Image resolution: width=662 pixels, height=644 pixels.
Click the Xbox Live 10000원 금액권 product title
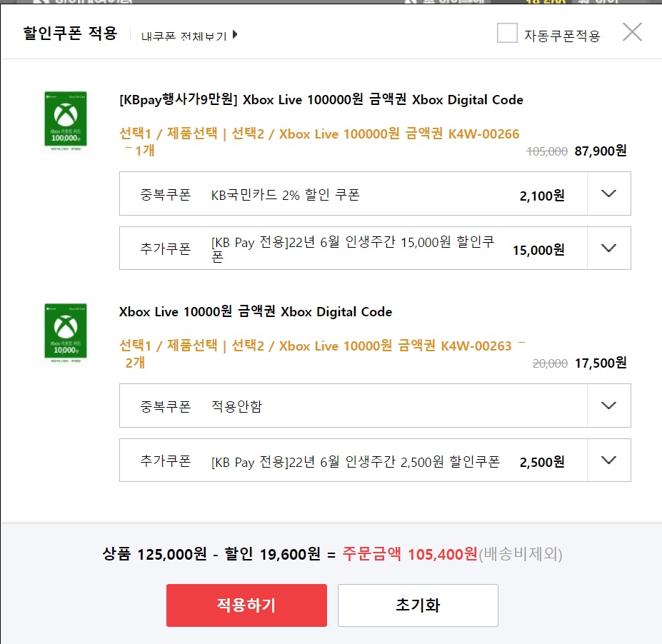click(256, 312)
